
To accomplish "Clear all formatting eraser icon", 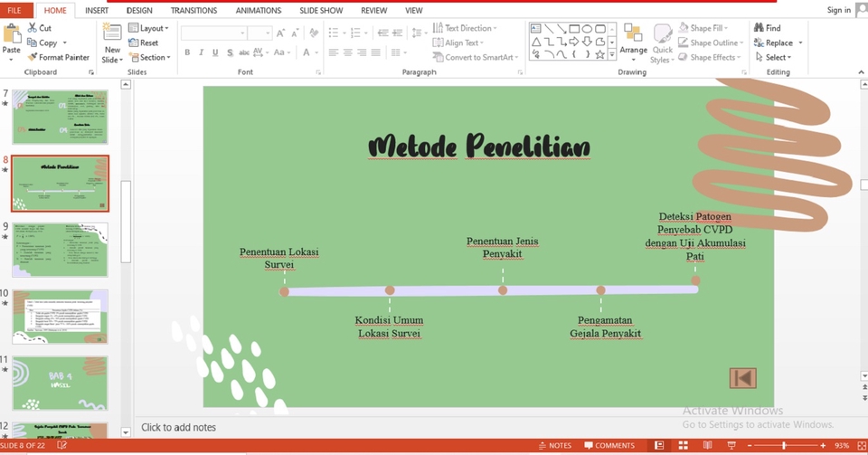I will (x=314, y=33).
